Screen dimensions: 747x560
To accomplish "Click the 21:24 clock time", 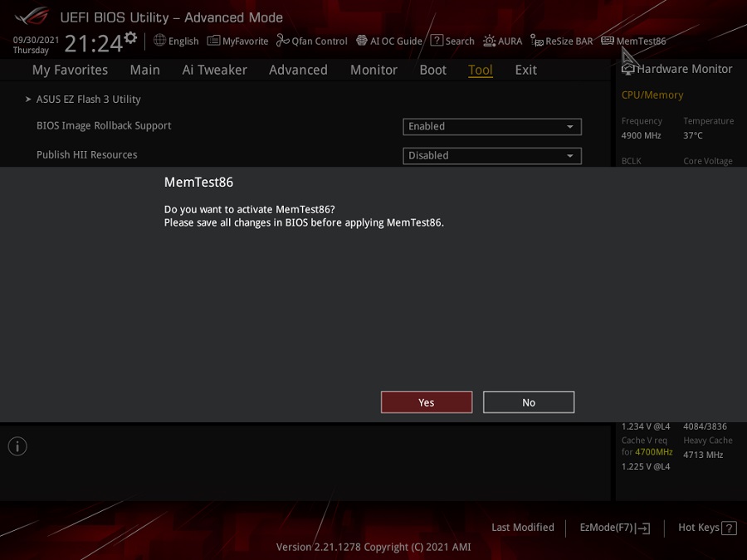I will (93, 43).
